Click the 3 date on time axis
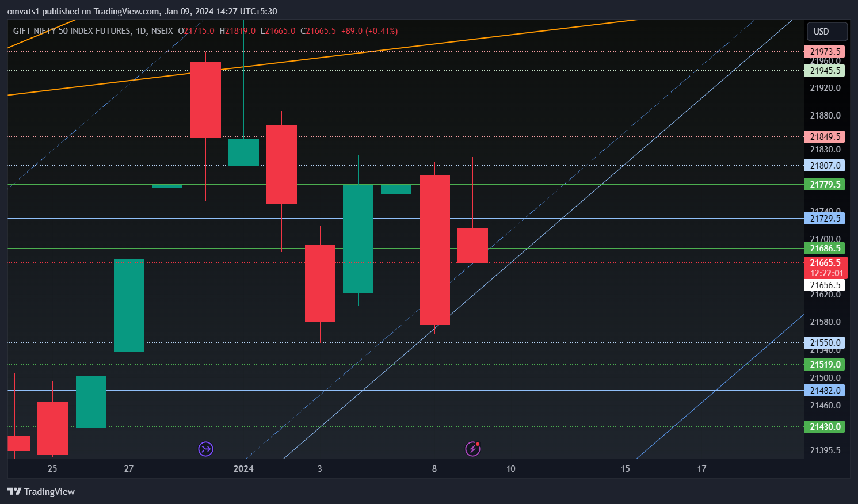 (320, 469)
